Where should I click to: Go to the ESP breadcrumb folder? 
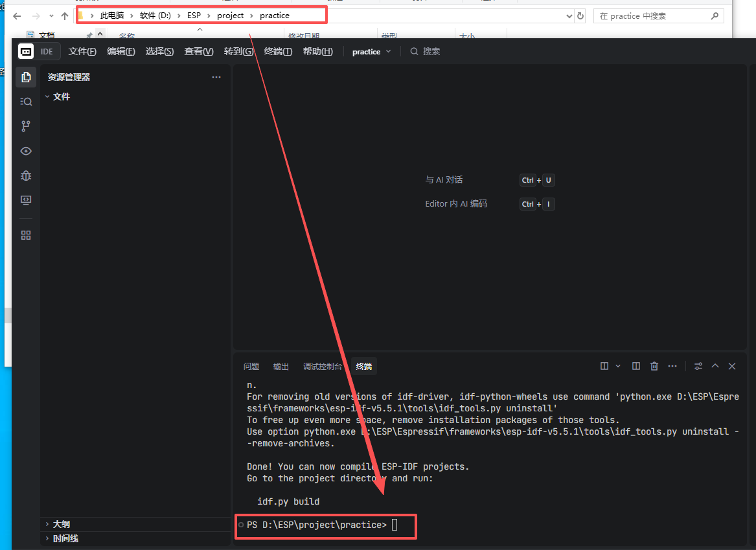[194, 16]
